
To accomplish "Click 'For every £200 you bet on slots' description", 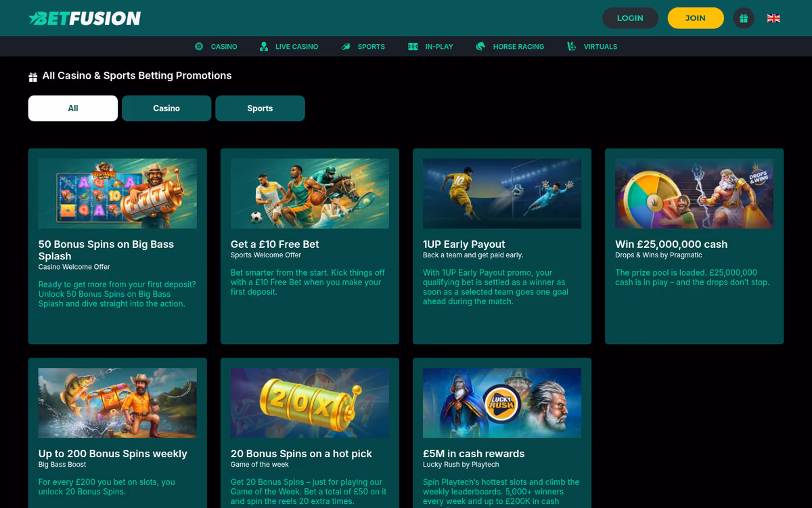I will (x=107, y=487).
